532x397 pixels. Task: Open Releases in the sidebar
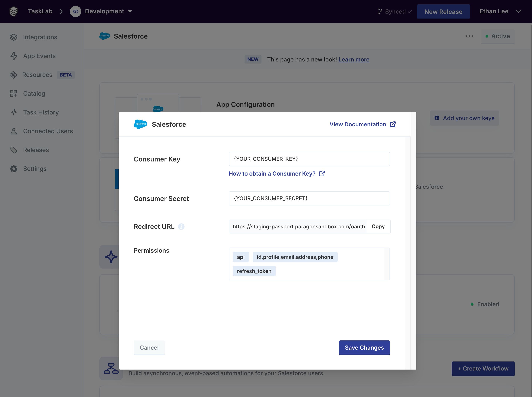pyautogui.click(x=36, y=150)
